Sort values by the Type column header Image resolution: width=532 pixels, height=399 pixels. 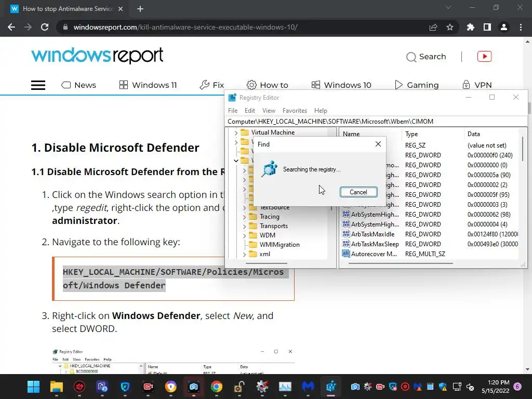click(433, 134)
